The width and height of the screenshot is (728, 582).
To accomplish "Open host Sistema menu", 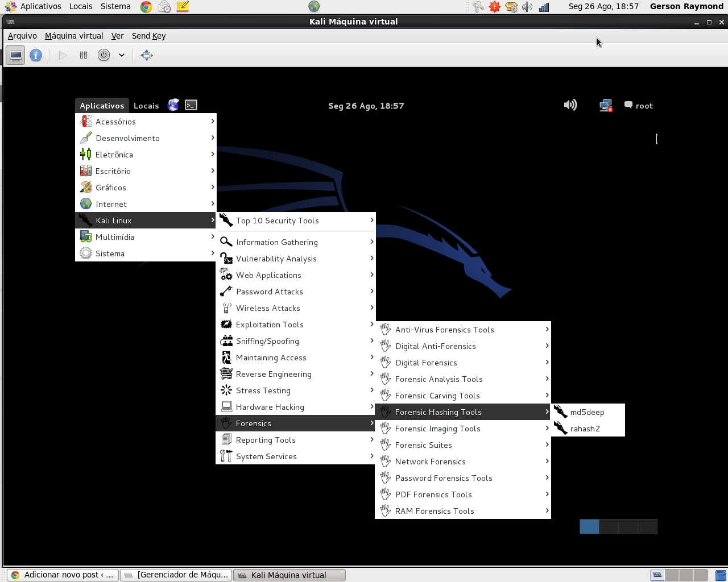I will (115, 6).
